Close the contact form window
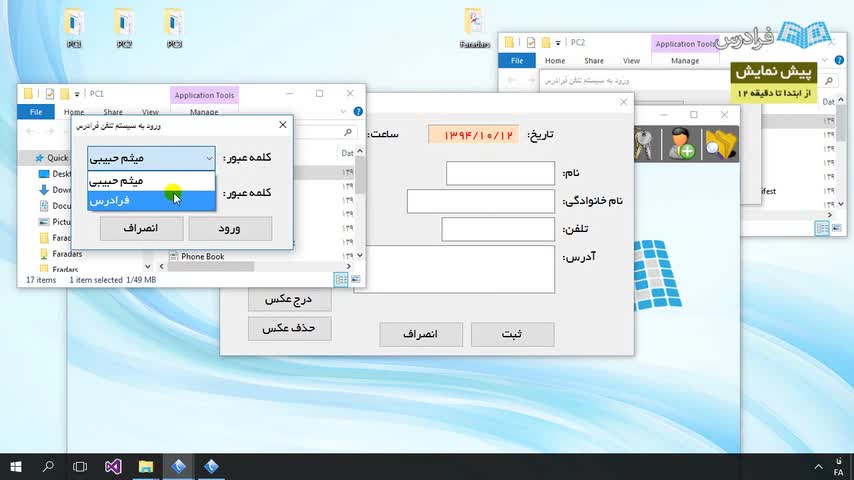 click(x=624, y=102)
